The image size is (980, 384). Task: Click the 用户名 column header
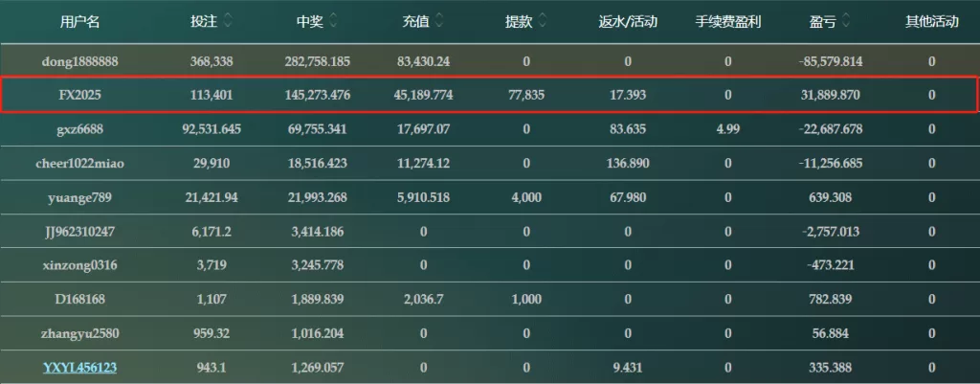(80, 22)
